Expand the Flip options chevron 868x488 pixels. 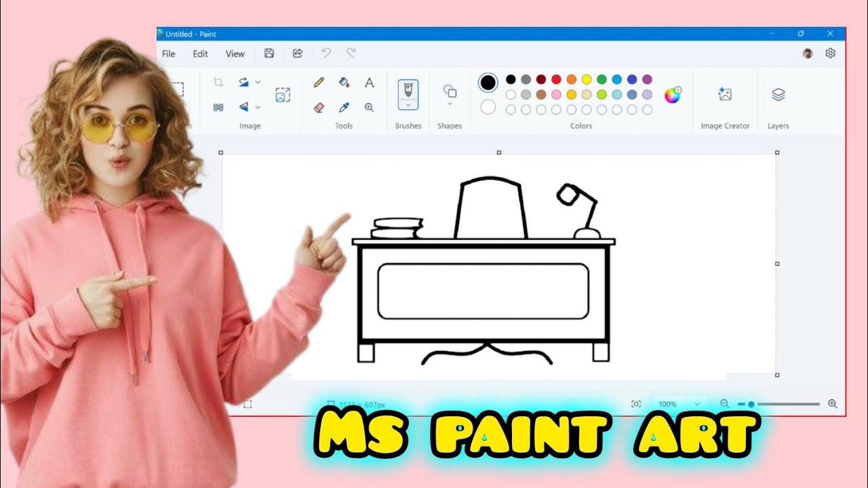[258, 107]
